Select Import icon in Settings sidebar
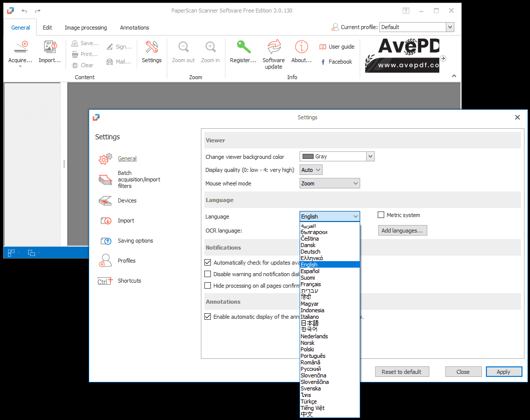 click(x=106, y=221)
